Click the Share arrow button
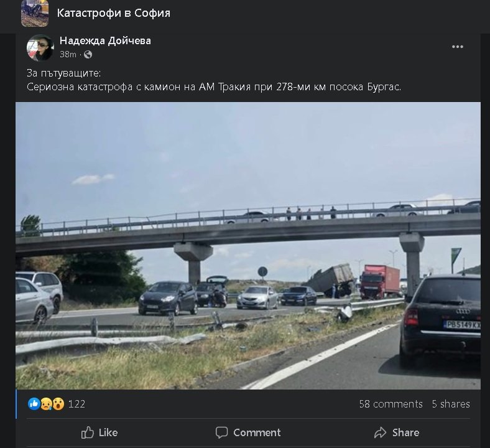 pos(396,432)
